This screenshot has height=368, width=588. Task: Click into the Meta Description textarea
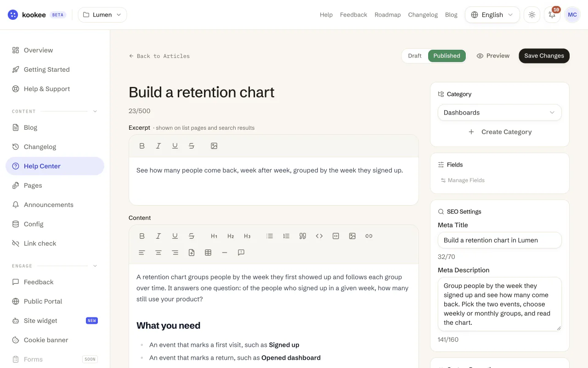click(500, 304)
